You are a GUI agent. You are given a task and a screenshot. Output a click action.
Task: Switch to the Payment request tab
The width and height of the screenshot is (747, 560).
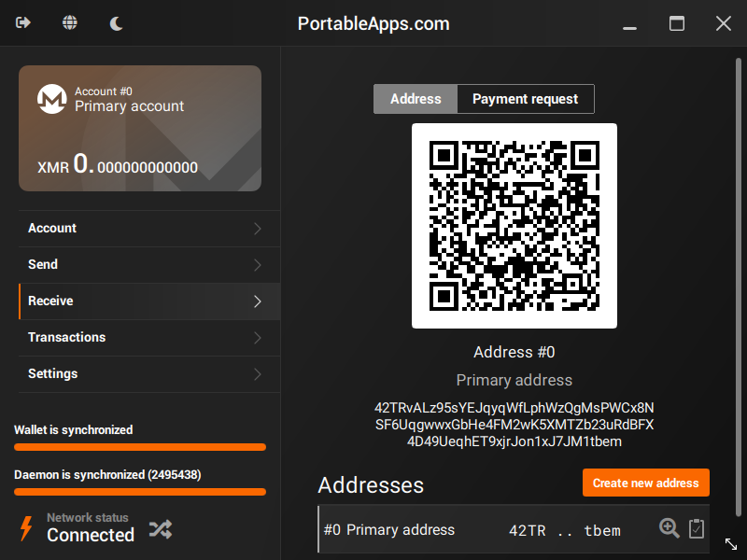tap(525, 99)
